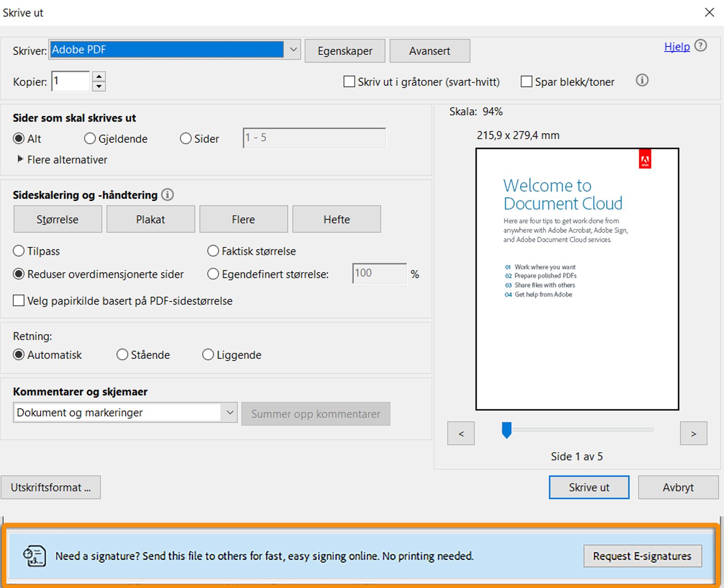Click the Kopier number field
The image size is (724, 588).
pyautogui.click(x=71, y=81)
